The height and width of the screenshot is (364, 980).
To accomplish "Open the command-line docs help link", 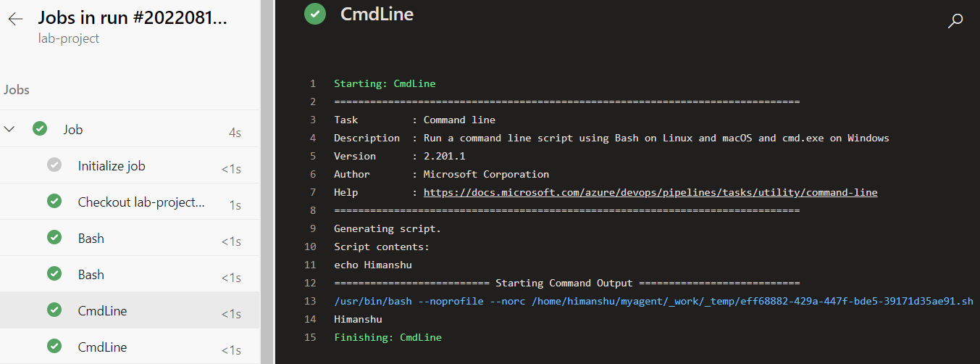I will [650, 192].
